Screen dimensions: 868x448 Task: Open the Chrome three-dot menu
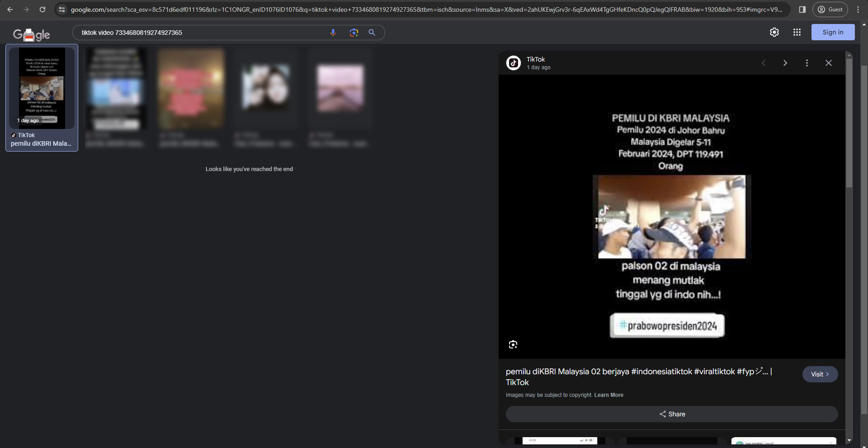(x=859, y=10)
